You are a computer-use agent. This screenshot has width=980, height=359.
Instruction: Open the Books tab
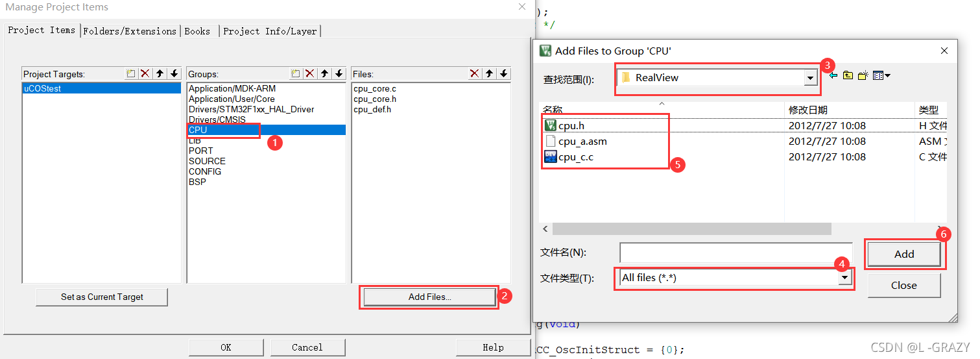(x=198, y=31)
